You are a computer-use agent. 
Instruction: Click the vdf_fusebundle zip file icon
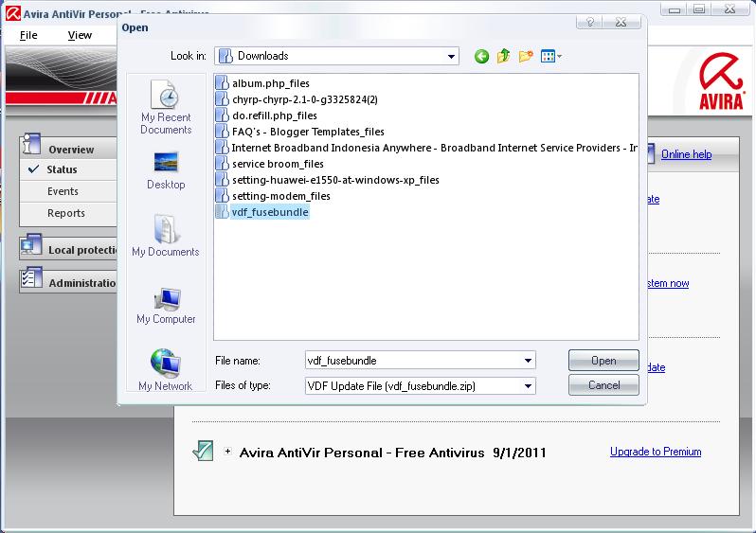[x=222, y=211]
